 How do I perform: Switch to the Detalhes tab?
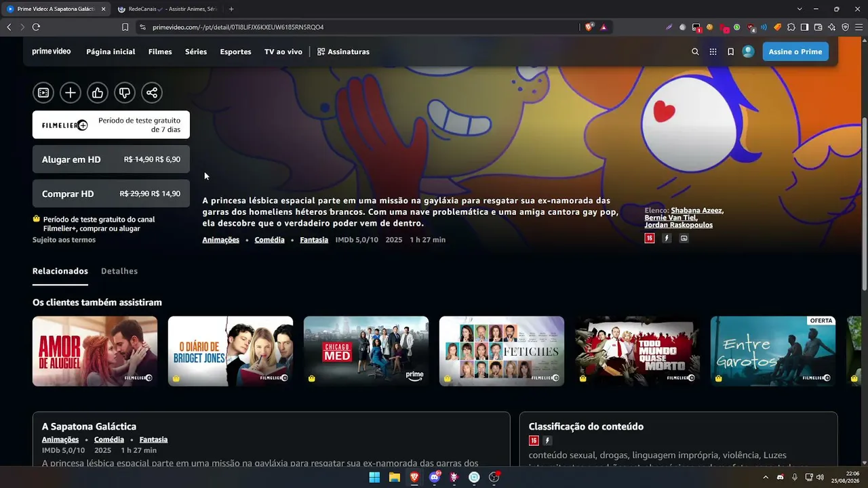tap(119, 271)
